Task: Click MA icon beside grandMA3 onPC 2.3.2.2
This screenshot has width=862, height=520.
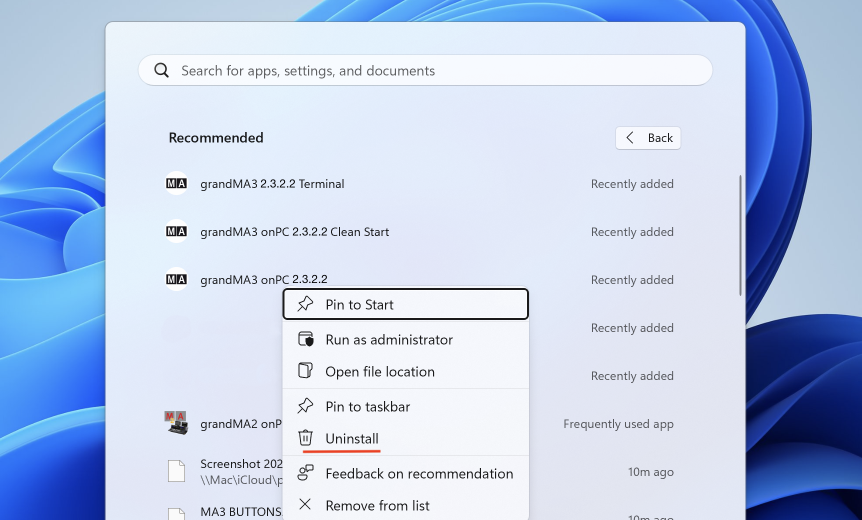Action: click(x=176, y=279)
